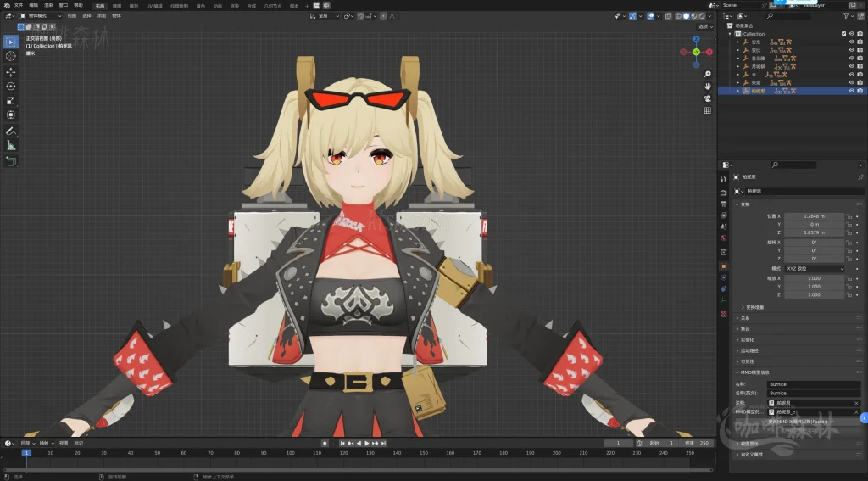This screenshot has height=481, width=868.
Task: Toggle camera view with the camera icon
Action: [x=708, y=98]
